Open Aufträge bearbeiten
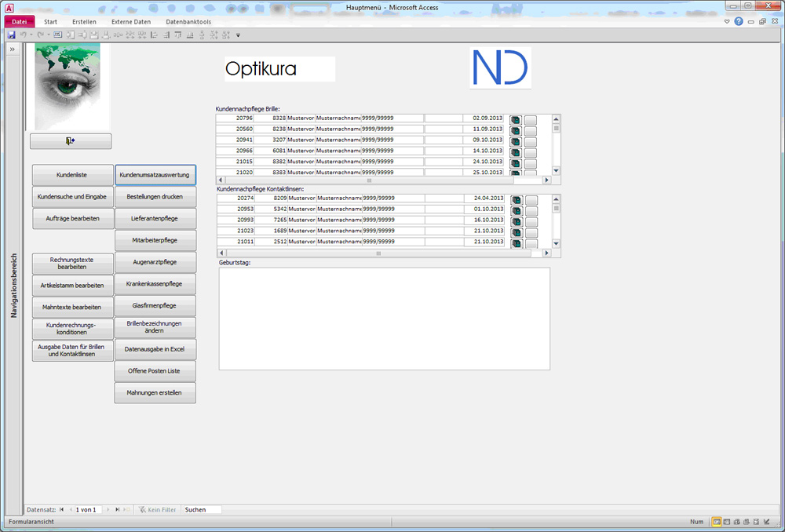 tap(72, 219)
